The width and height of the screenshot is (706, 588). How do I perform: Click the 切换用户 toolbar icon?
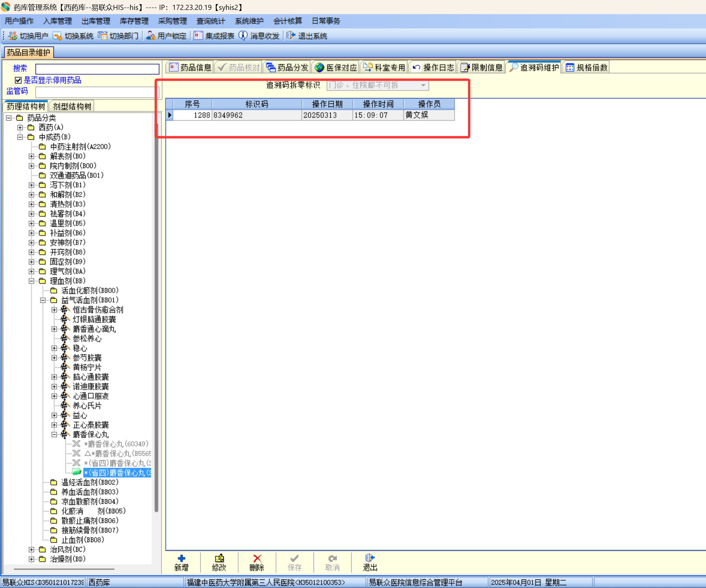point(13,36)
